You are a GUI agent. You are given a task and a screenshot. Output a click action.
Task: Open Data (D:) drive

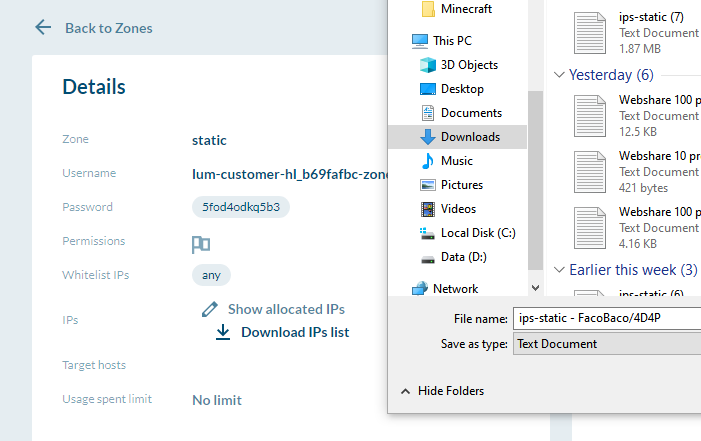464,257
